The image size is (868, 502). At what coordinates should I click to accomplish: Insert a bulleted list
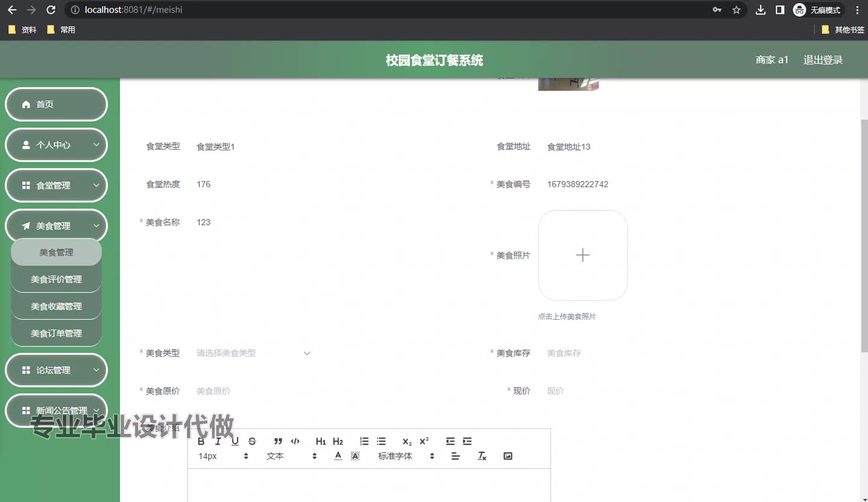pos(381,441)
